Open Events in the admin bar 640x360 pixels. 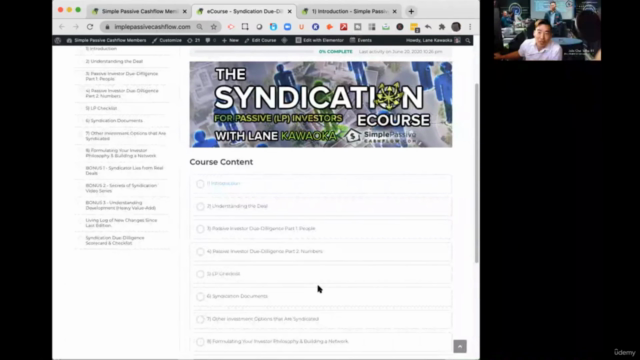[x=361, y=40]
